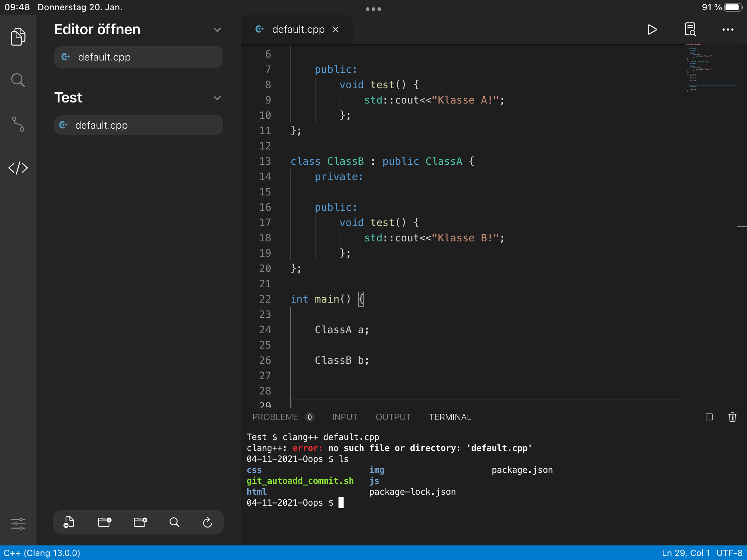
Task: Run the code with play button
Action: pos(652,30)
